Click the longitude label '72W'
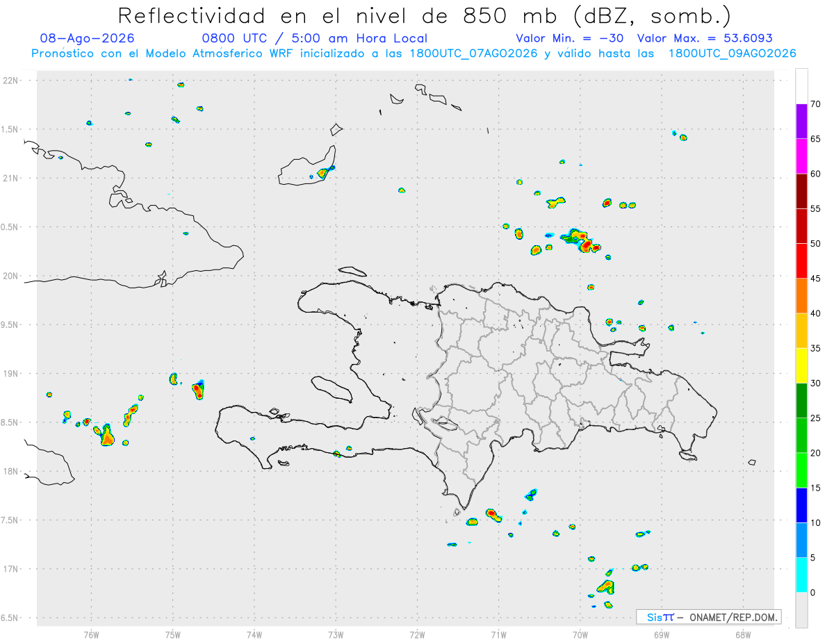This screenshot has height=644, width=834. click(x=417, y=634)
